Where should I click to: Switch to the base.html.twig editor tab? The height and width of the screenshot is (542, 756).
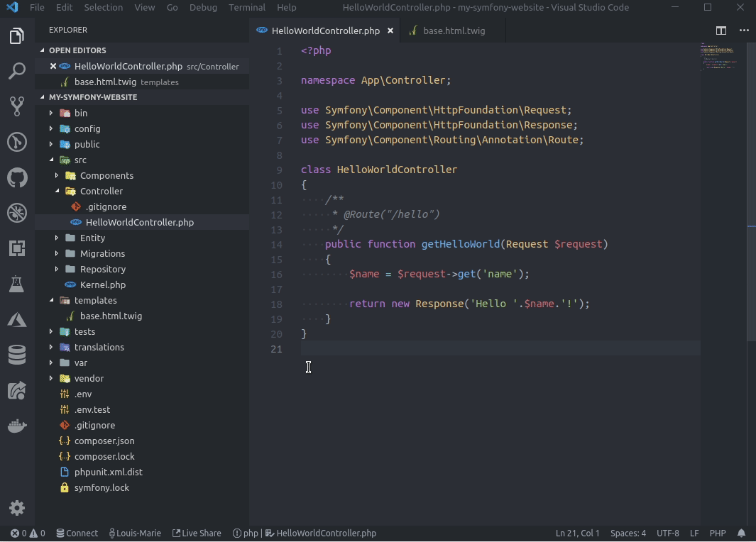[x=453, y=31]
